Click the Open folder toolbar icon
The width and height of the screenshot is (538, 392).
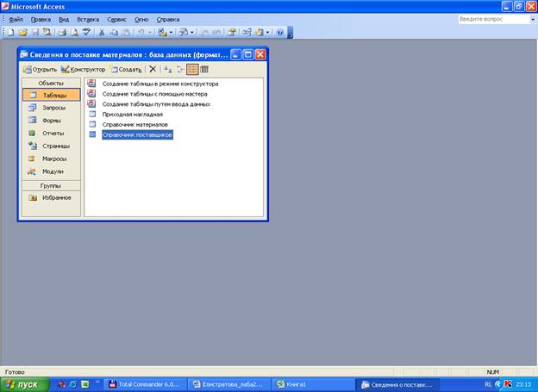coord(22,32)
